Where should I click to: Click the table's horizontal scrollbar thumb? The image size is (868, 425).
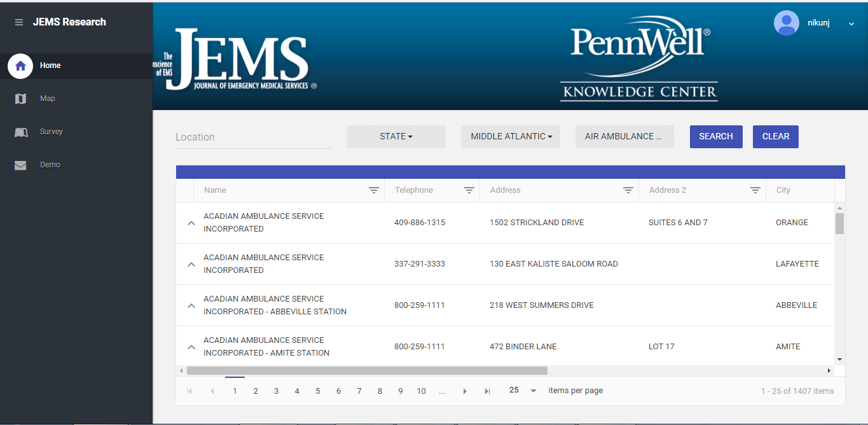pos(367,370)
